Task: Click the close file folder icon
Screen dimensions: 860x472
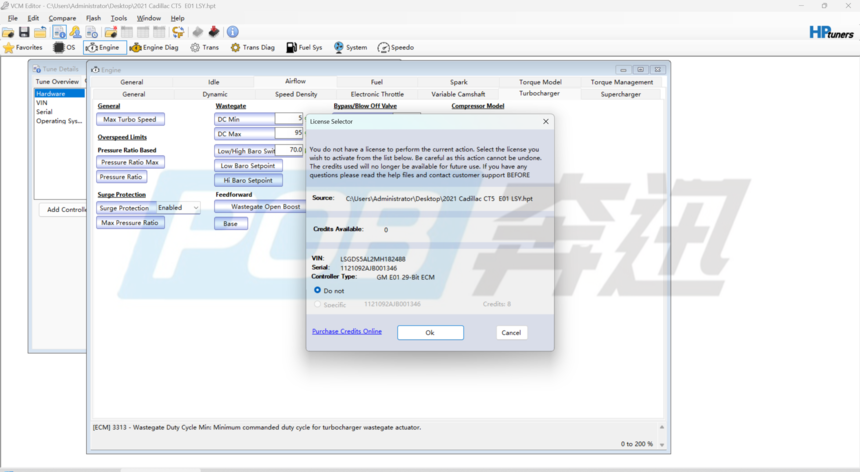Action: point(40,32)
